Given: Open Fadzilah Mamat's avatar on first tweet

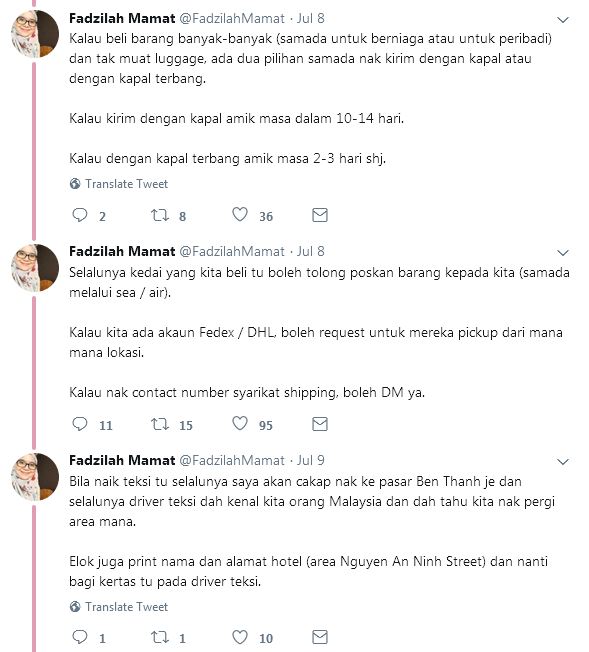Looking at the screenshot, I should pyautogui.click(x=35, y=34).
